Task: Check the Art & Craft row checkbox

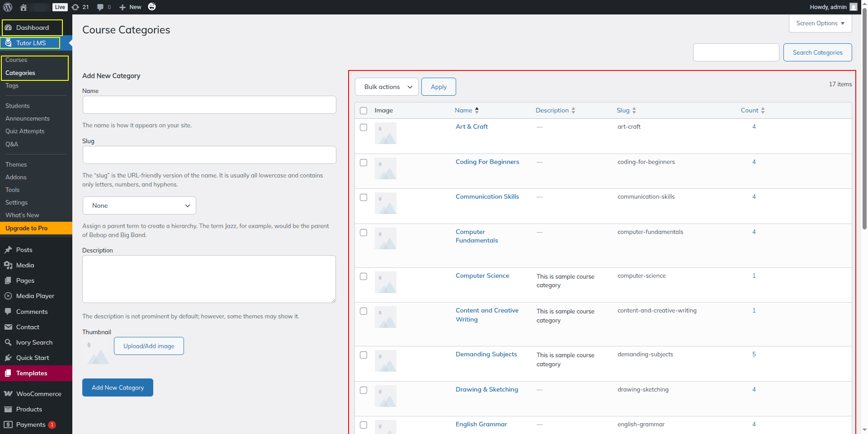Action: (x=363, y=127)
